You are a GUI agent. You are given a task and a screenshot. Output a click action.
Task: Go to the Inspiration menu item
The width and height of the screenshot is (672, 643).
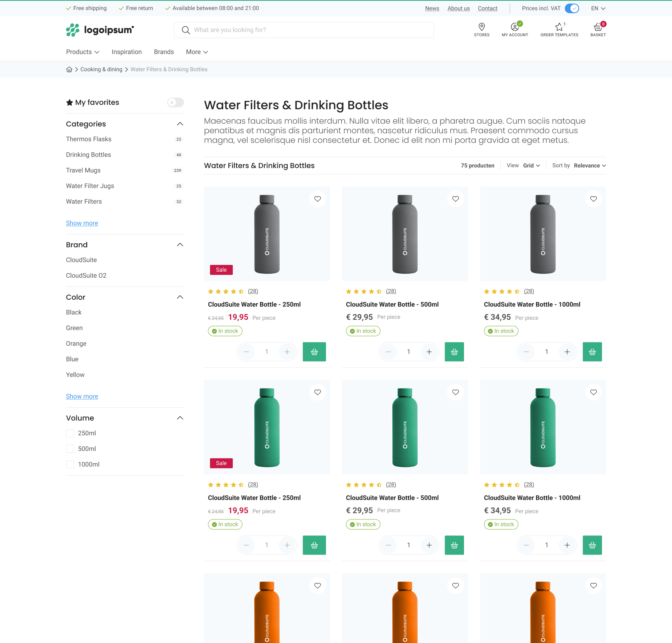pyautogui.click(x=126, y=52)
